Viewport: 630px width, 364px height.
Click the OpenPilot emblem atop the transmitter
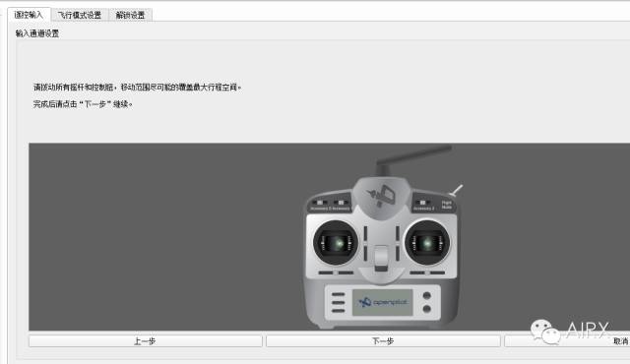pyautogui.click(x=381, y=196)
